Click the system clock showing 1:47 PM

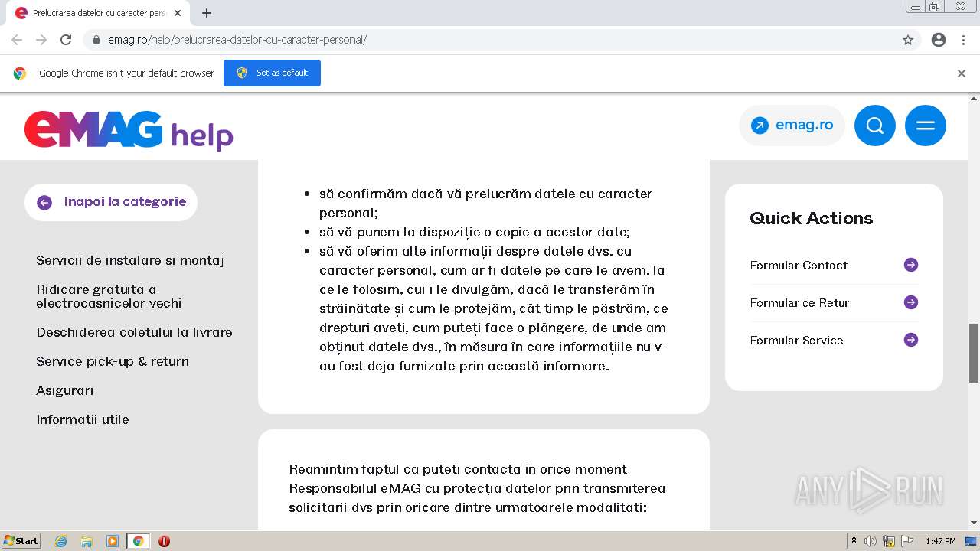tap(941, 541)
